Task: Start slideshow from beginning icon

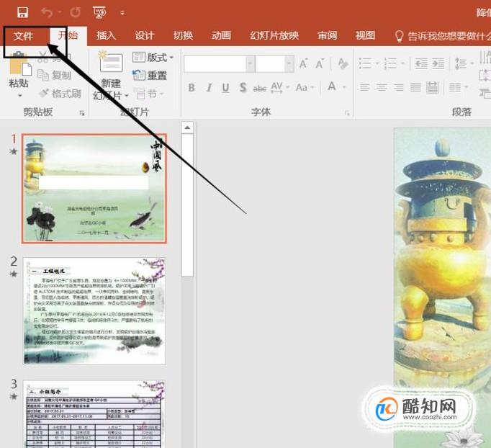Action: point(100,12)
